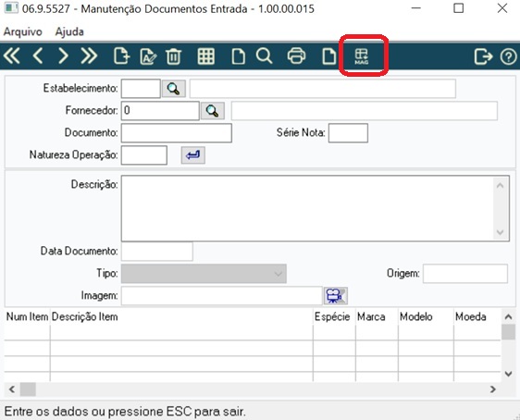Go to the first record
The image size is (520, 420).
click(x=12, y=56)
